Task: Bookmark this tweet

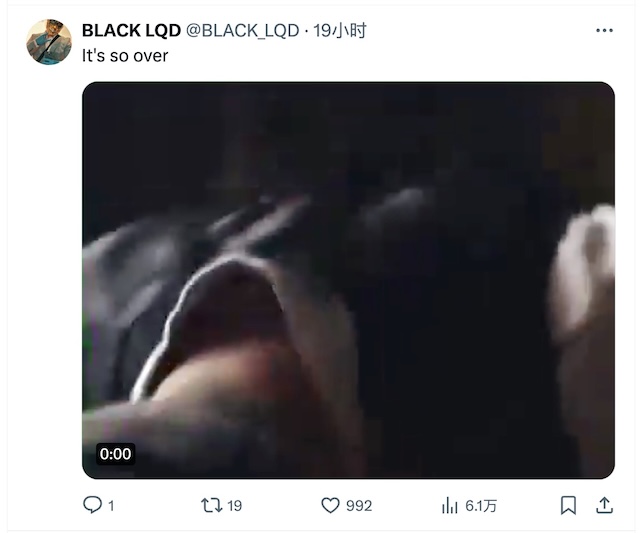Action: click(568, 506)
